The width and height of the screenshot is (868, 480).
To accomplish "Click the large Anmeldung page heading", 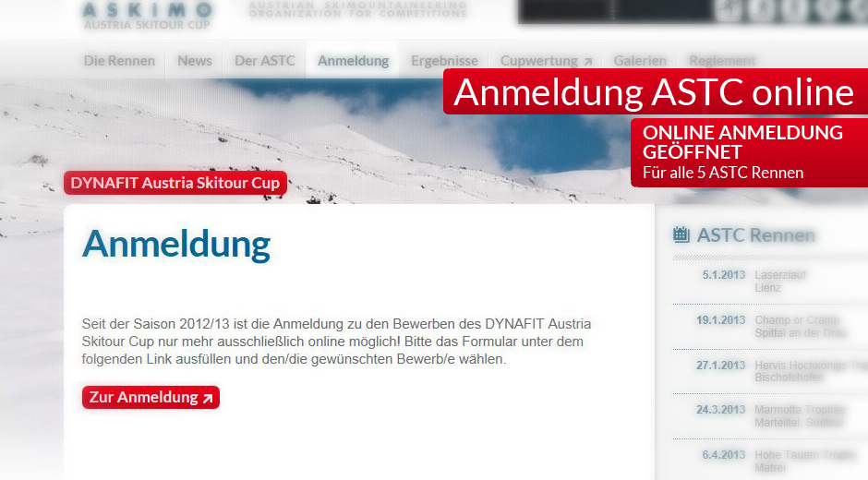I will click(176, 244).
